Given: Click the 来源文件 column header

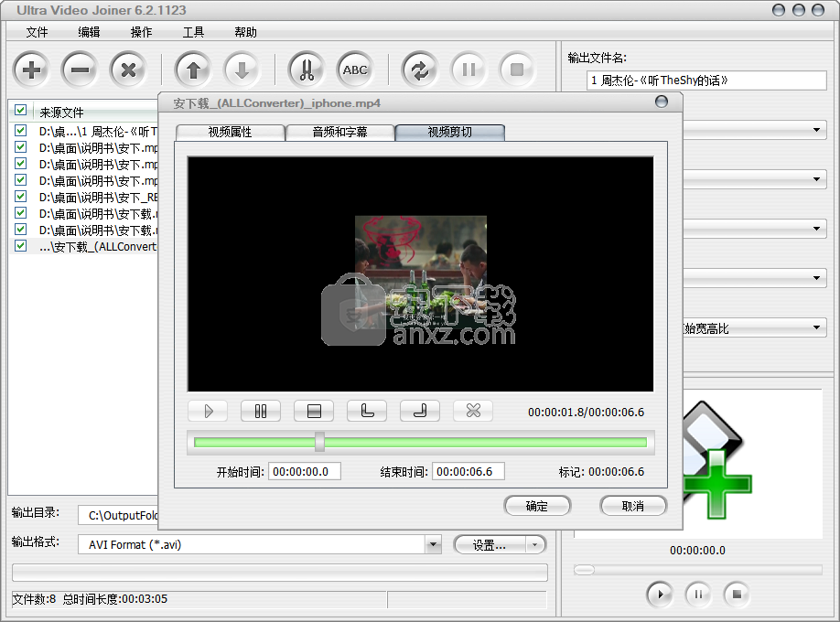Looking at the screenshot, I should coord(96,112).
